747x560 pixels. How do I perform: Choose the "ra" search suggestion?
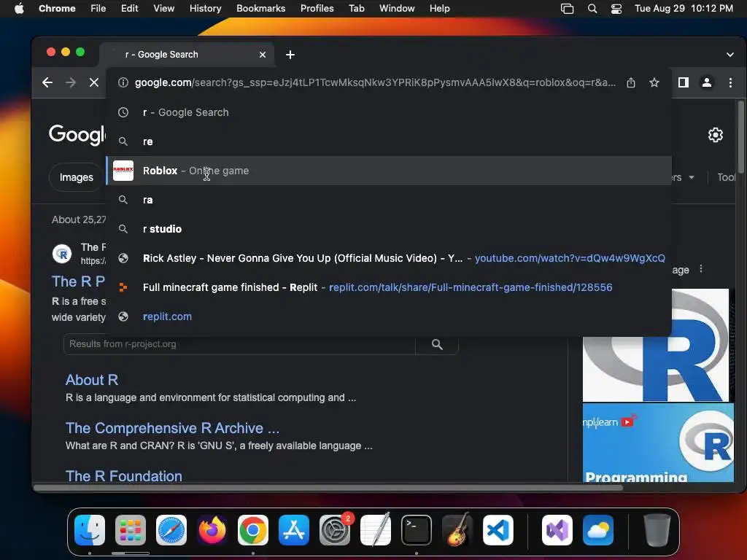coord(389,200)
